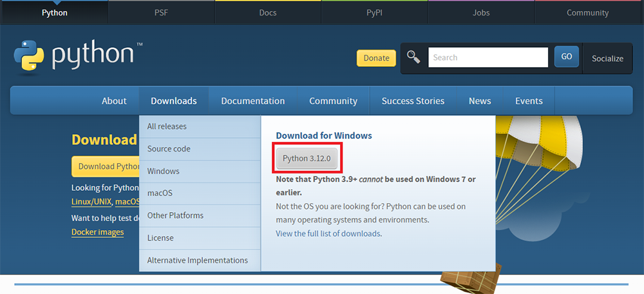The height and width of the screenshot is (294, 644).
Task: Open Community in the main navigation bar
Action: [x=333, y=101]
